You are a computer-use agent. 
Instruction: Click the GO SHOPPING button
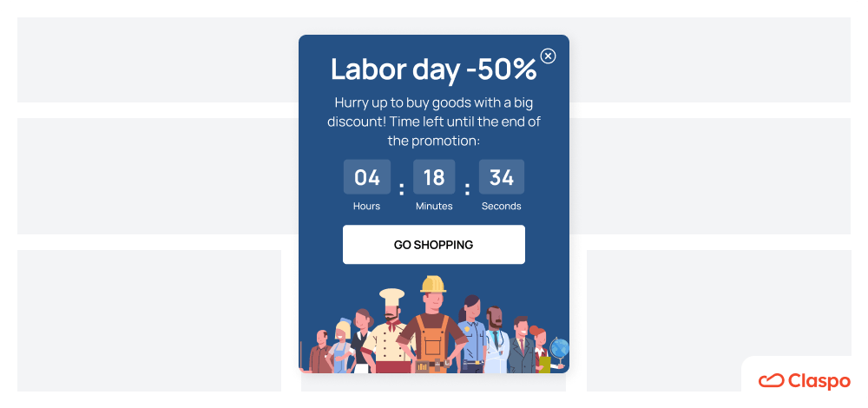coord(433,244)
